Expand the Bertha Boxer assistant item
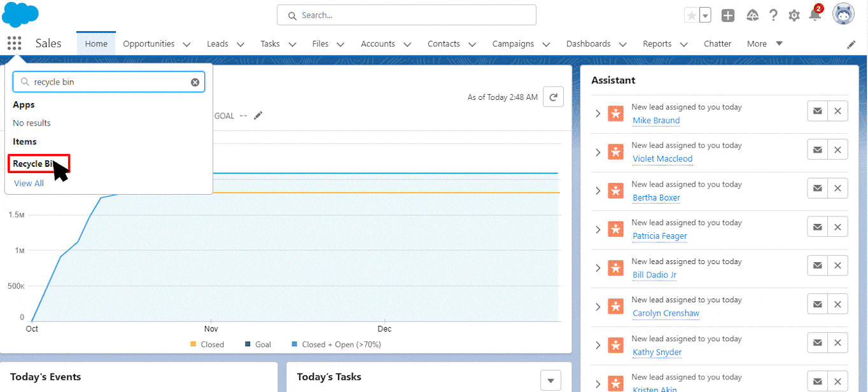This screenshot has width=868, height=392. point(598,191)
